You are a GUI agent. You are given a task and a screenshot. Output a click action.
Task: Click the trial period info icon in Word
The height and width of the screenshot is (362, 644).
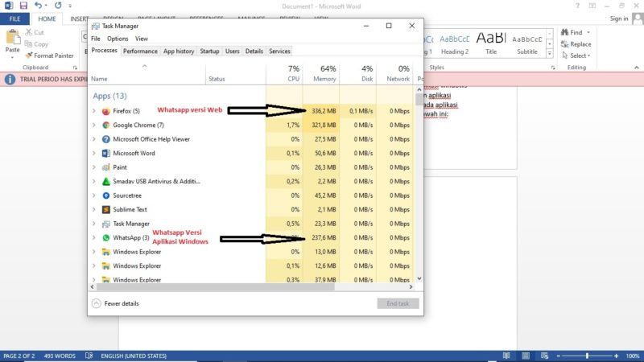coord(10,79)
